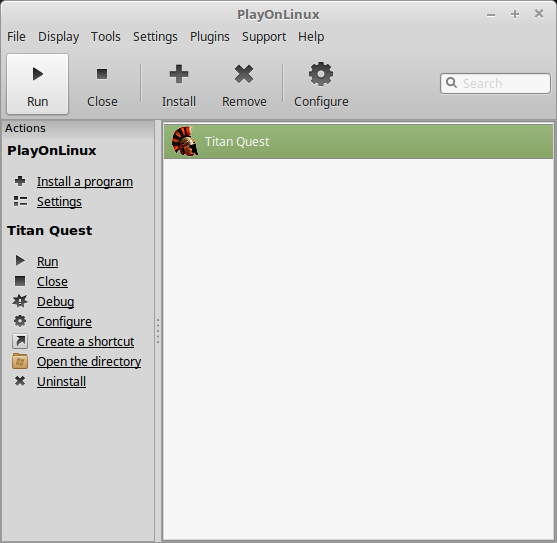Click the Settings link under PlayOnLinux

(59, 201)
